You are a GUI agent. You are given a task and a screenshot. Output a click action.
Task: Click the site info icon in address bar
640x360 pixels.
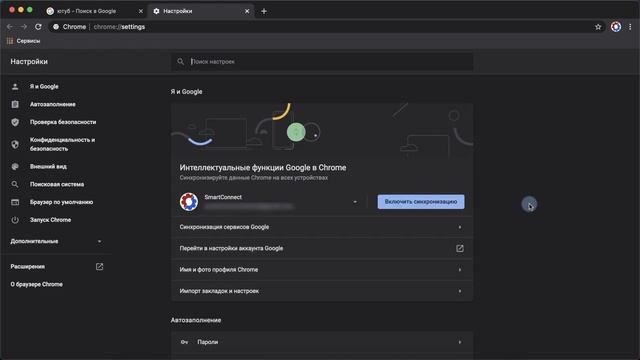coord(56,27)
